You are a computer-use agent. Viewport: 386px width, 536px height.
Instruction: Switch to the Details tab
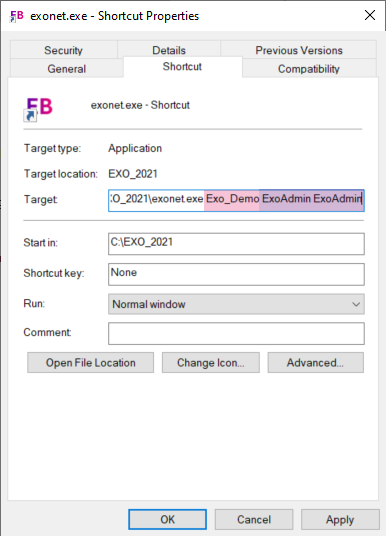click(x=169, y=50)
